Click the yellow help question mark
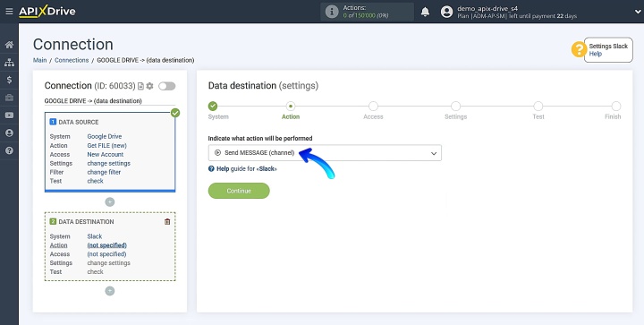The width and height of the screenshot is (644, 325). (579, 50)
